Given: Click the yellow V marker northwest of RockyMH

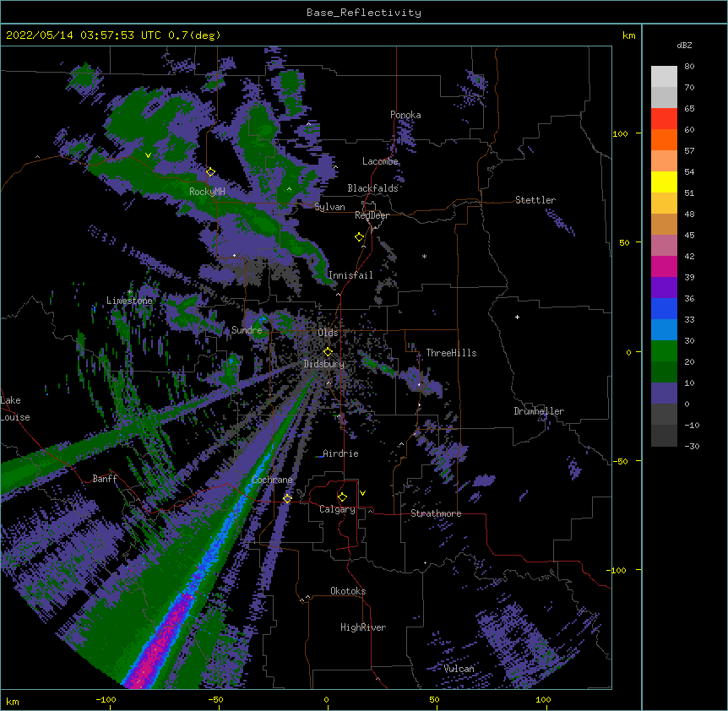Looking at the screenshot, I should [x=148, y=155].
